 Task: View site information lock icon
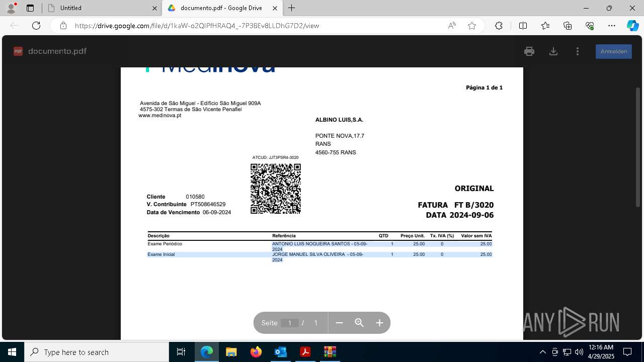(x=63, y=26)
